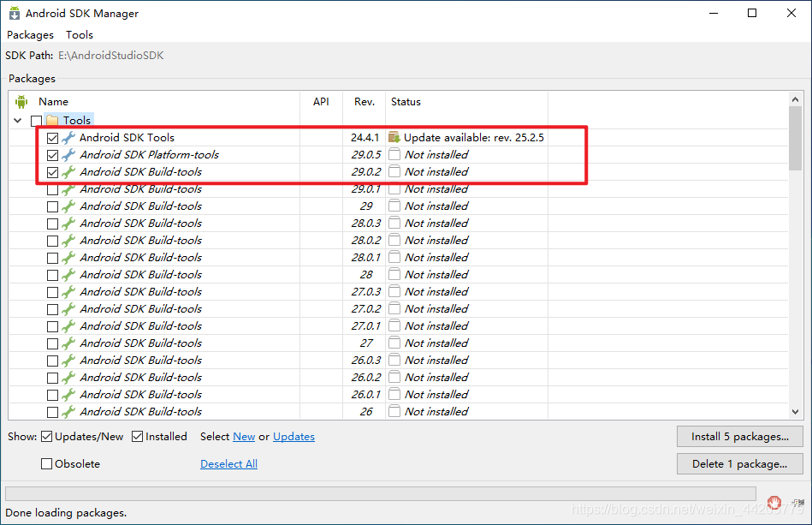
Task: Click the 'Update available: rev. 25.2.5' status text
Action: [x=474, y=137]
